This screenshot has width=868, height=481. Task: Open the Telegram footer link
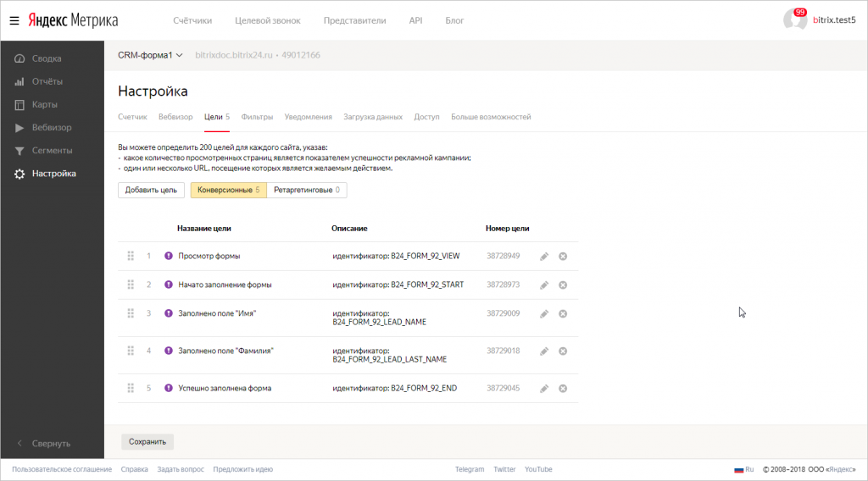click(x=470, y=469)
